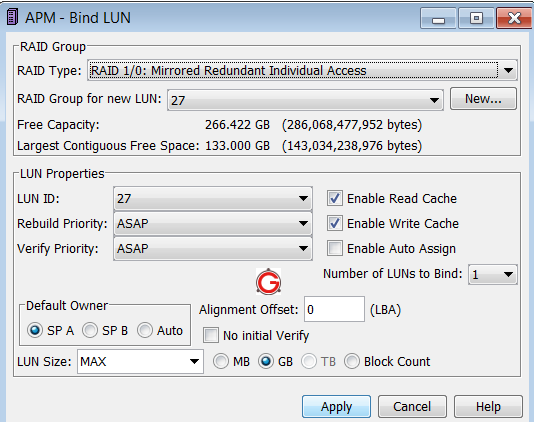Open Verify Priority dropdown
Image resolution: width=534 pixels, height=422 pixels.
(x=213, y=249)
